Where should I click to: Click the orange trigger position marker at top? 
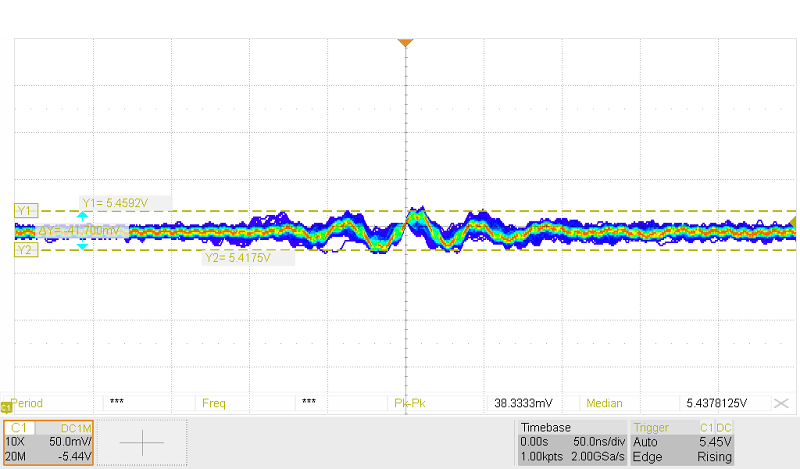click(405, 43)
